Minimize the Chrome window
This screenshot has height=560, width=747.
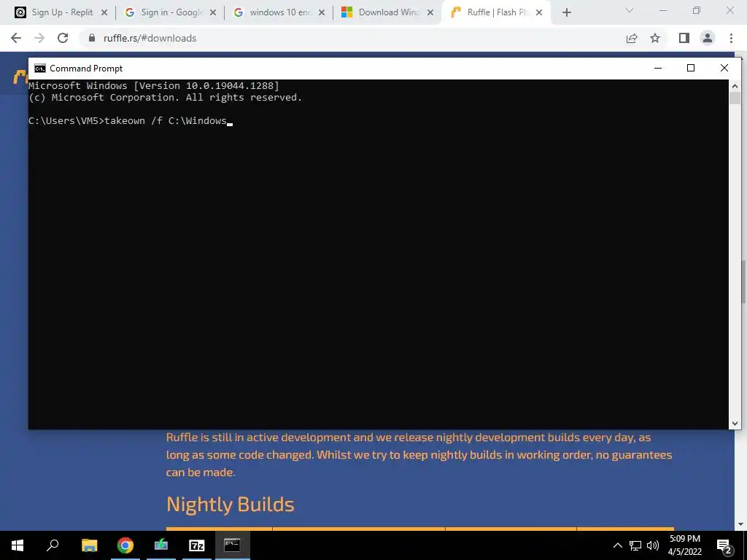tap(663, 10)
